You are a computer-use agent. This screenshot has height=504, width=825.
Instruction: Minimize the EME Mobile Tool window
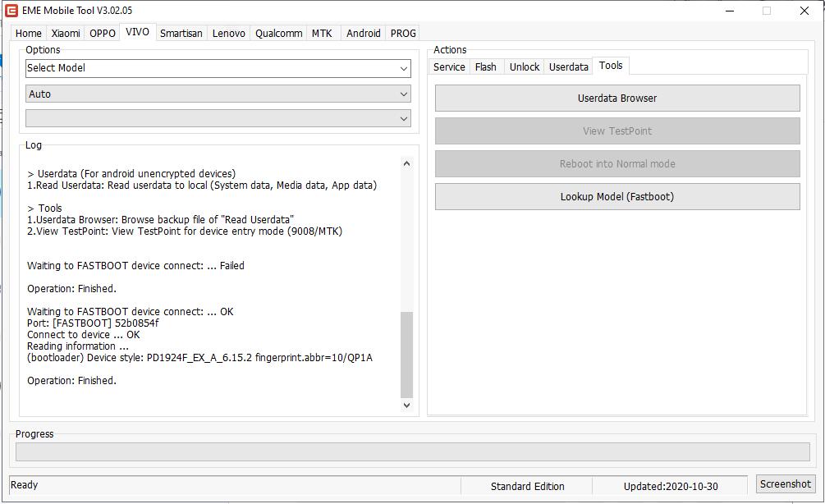point(730,11)
